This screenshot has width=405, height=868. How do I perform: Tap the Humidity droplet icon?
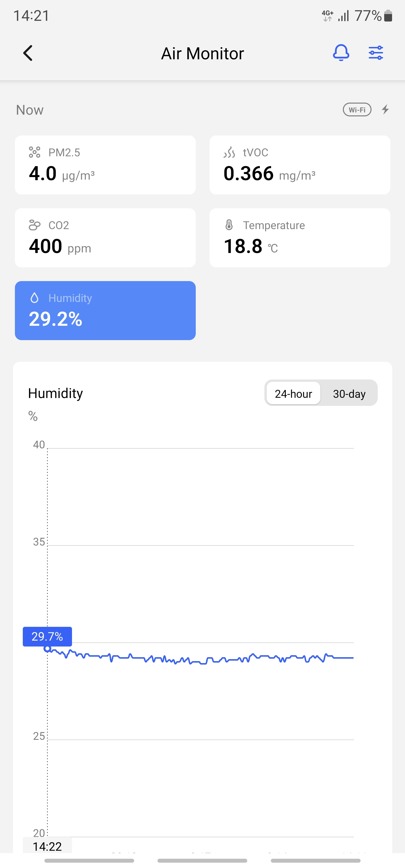[x=34, y=298]
